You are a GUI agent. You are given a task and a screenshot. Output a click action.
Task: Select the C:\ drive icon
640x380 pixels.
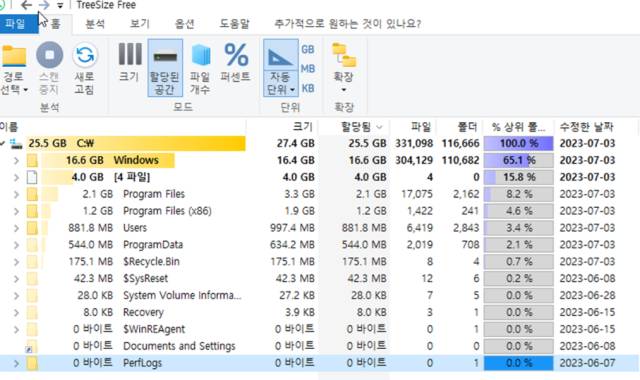(16, 144)
